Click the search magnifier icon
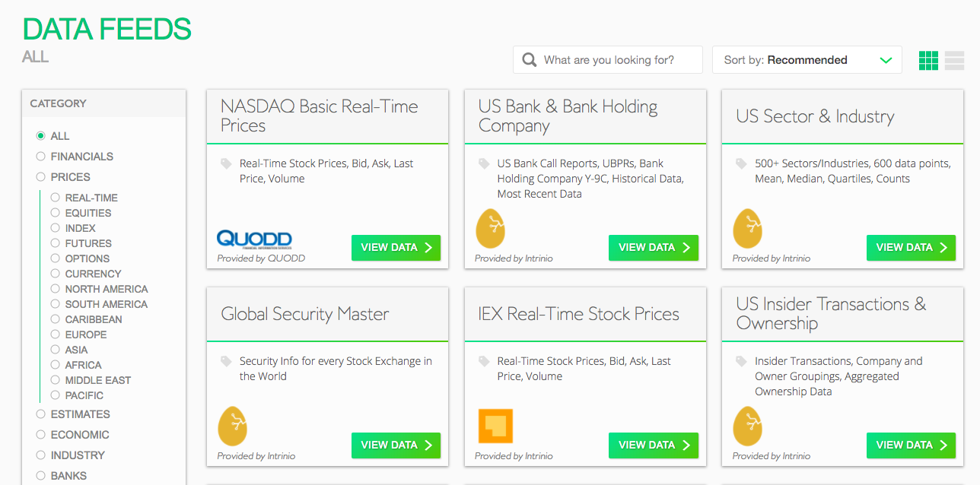 pos(530,60)
